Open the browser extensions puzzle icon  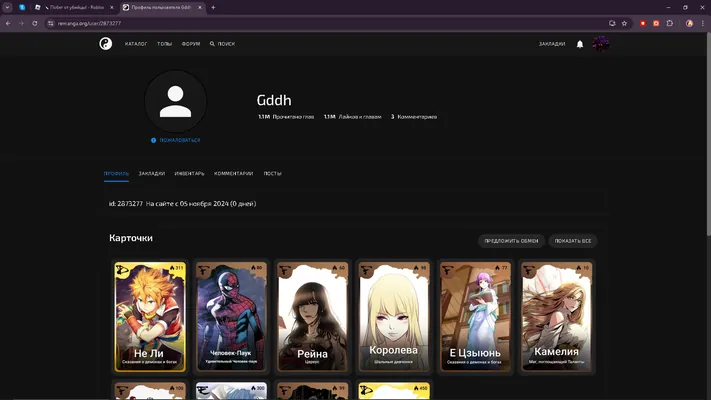click(670, 23)
